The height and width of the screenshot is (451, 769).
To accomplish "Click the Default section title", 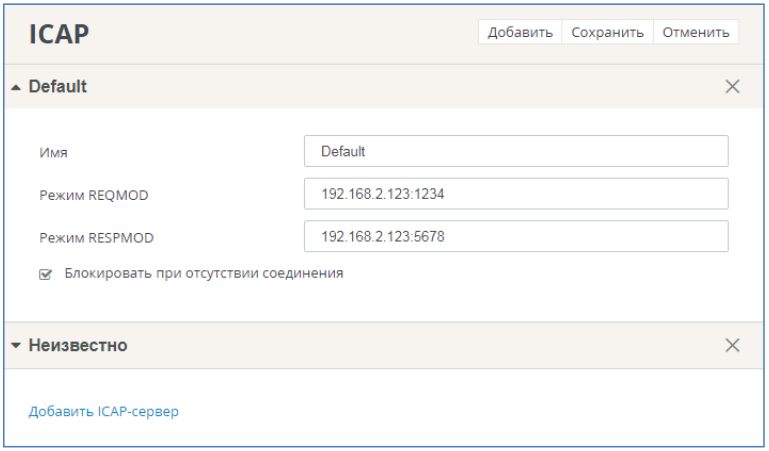I will pos(57,87).
